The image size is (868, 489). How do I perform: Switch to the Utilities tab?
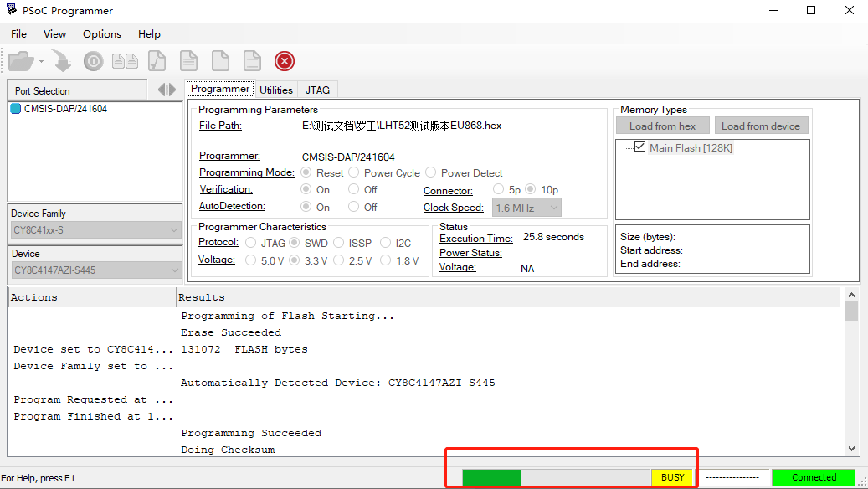click(x=276, y=90)
